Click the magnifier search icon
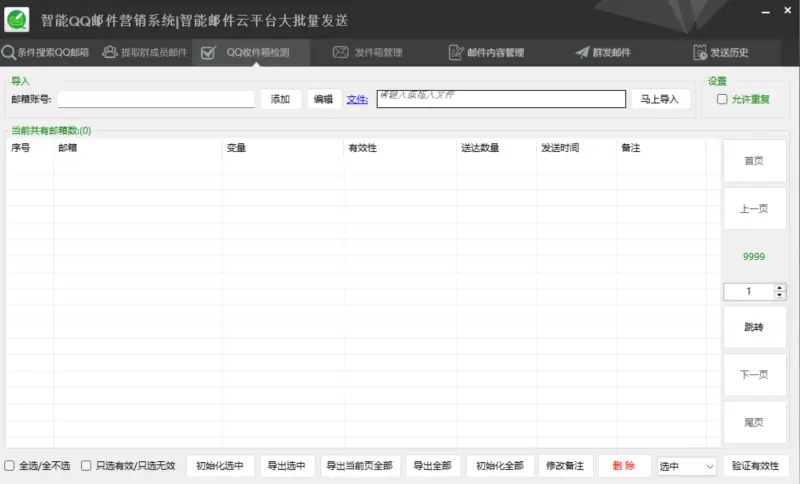 click(8, 52)
